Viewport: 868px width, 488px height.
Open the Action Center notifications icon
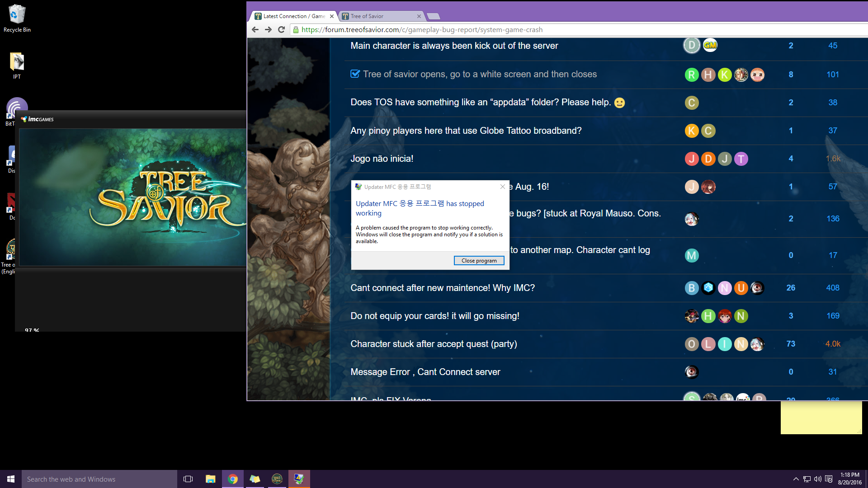tap(829, 479)
